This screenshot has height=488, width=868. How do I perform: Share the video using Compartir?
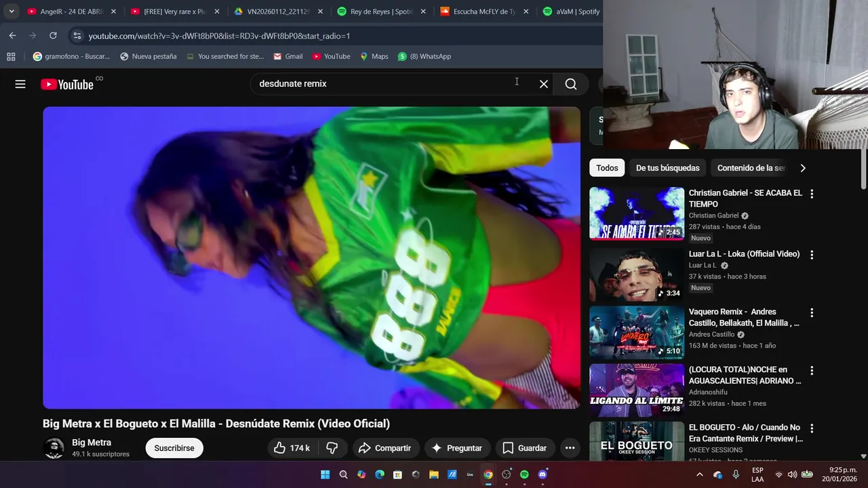click(x=384, y=448)
